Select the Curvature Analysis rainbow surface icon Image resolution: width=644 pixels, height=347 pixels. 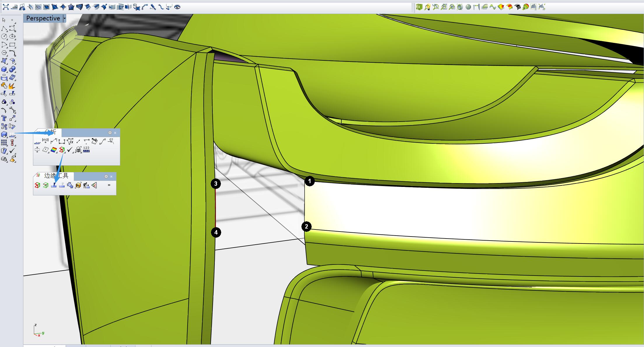[54, 150]
